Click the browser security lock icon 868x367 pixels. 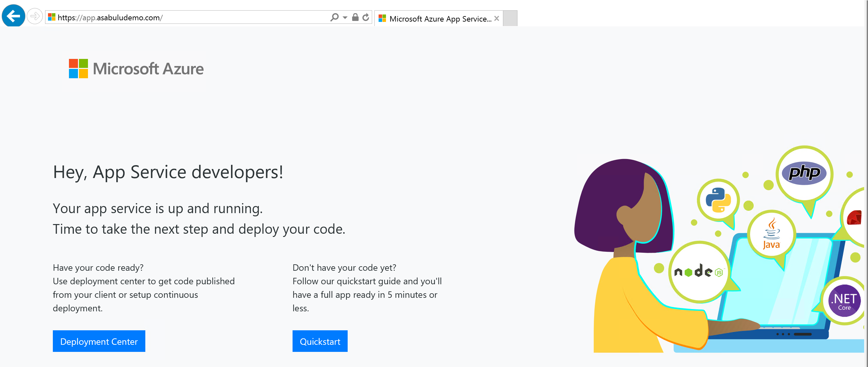356,18
